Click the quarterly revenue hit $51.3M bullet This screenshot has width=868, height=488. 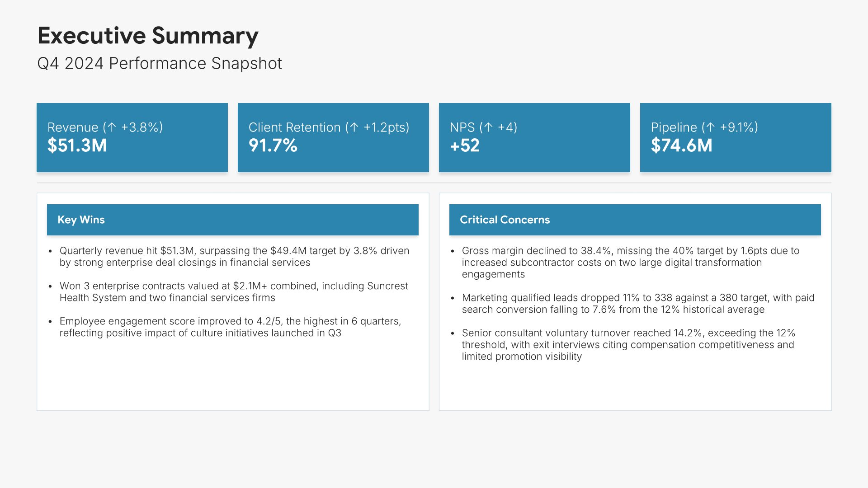coord(234,257)
